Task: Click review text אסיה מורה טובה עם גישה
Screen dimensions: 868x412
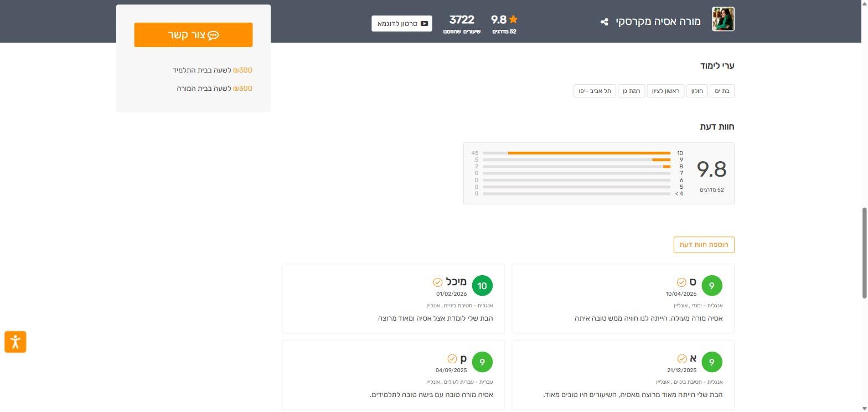Action: pos(432,395)
